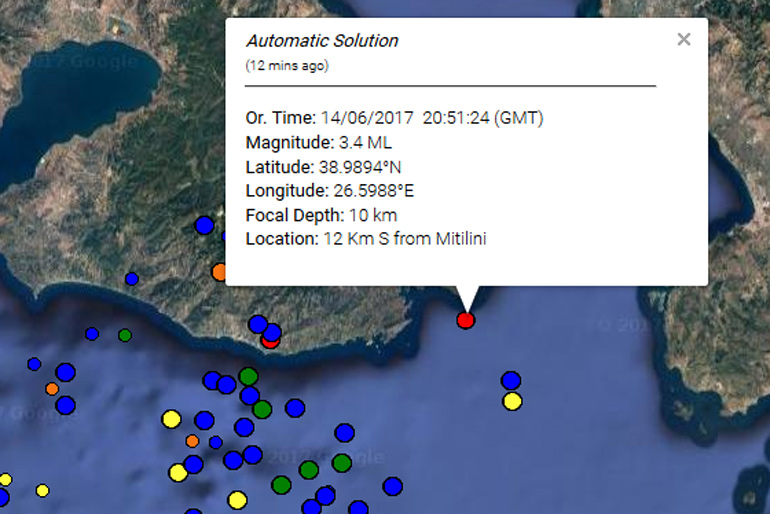The image size is (770, 514).
Task: Click small orange marker between far-left blue markers
Action: [51, 389]
